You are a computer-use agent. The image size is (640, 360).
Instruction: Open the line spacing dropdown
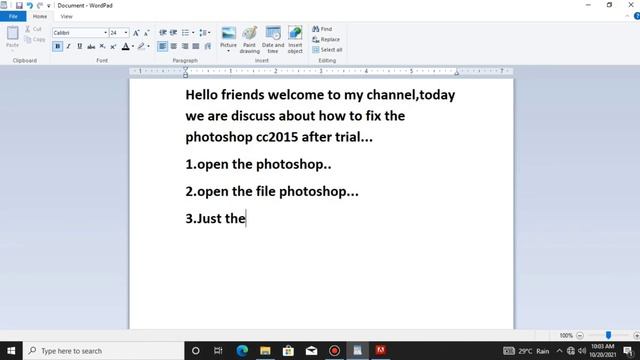click(x=204, y=33)
